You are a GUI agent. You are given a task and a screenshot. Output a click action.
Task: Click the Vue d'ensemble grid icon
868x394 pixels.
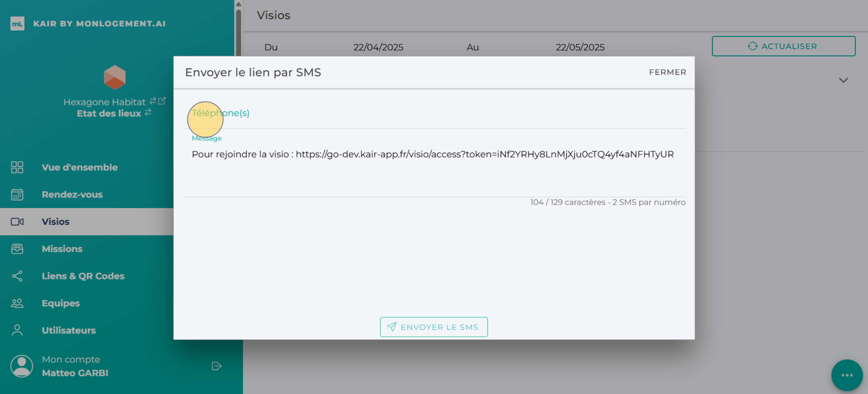[17, 167]
